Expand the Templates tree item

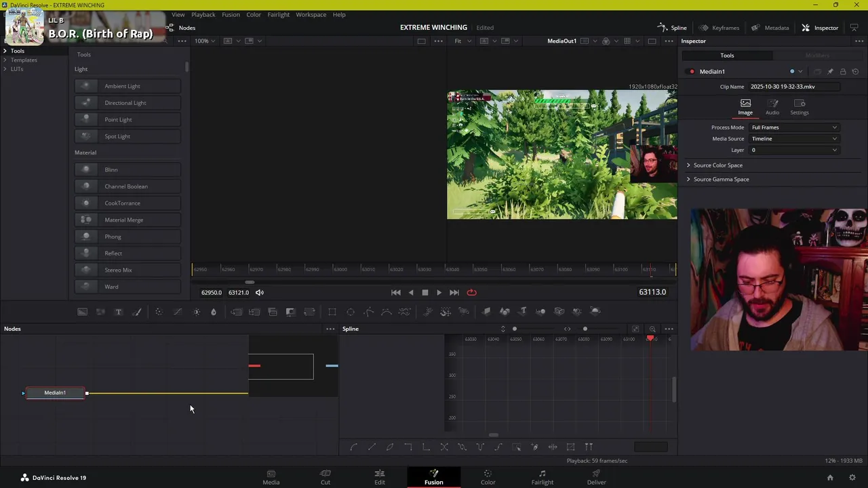pos(5,60)
